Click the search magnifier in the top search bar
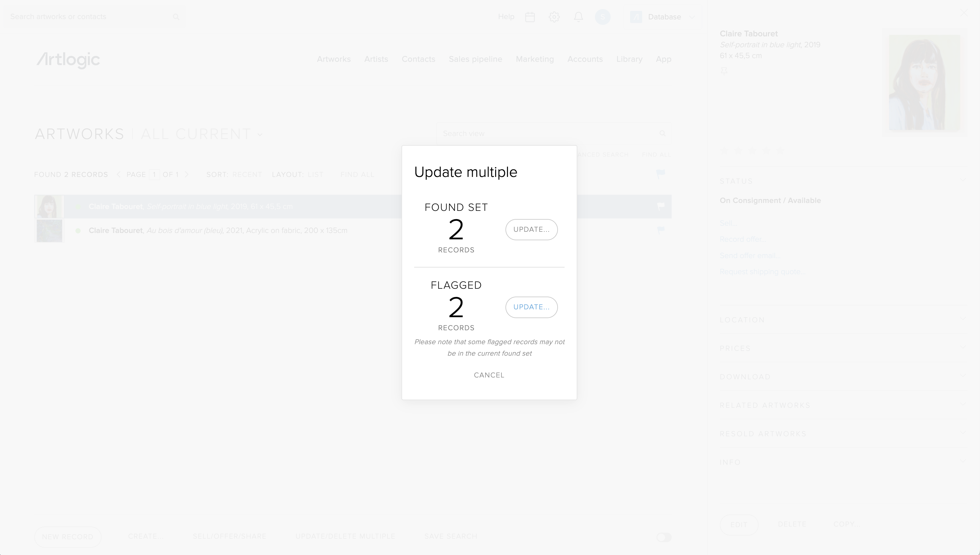This screenshot has width=980, height=555. tap(176, 17)
